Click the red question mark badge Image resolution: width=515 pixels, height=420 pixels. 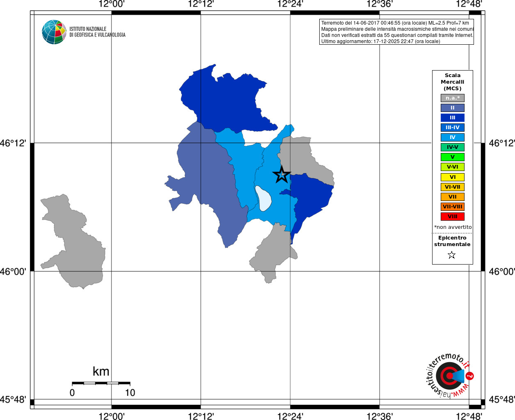click(x=470, y=376)
